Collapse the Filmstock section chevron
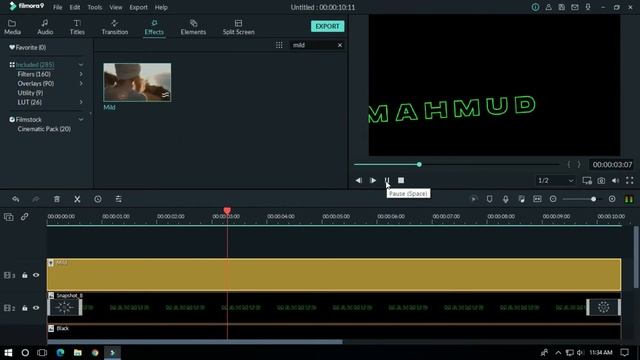This screenshot has height=360, width=640. click(81, 120)
